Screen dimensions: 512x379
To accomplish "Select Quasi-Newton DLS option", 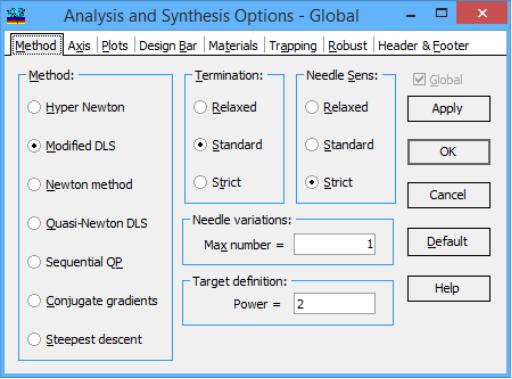I will click(87, 223).
